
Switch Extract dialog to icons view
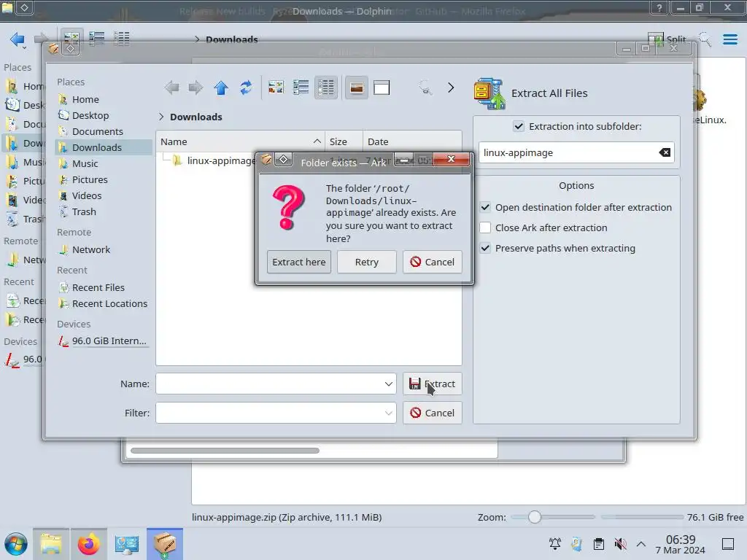pos(276,87)
